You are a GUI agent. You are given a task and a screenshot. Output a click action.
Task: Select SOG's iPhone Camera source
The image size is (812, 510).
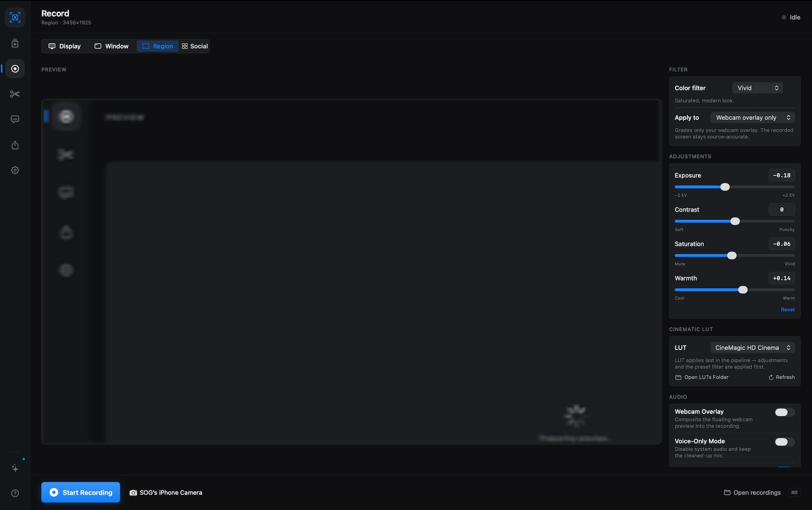click(166, 493)
